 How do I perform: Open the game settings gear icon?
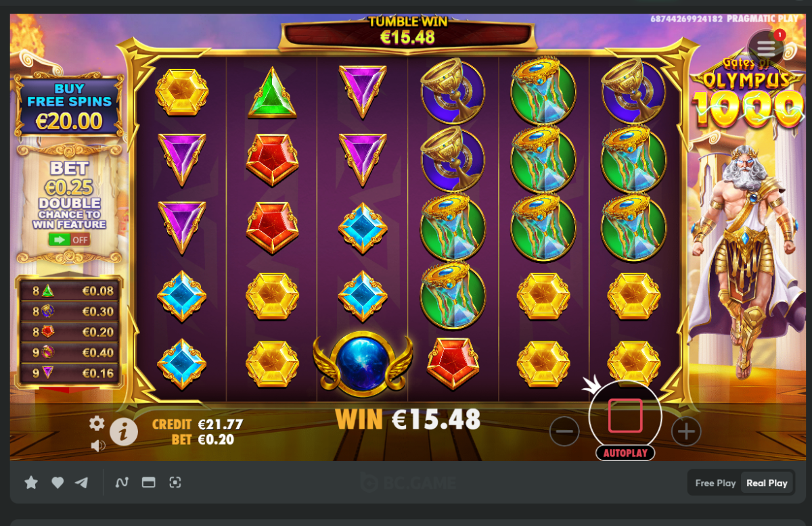click(x=97, y=423)
